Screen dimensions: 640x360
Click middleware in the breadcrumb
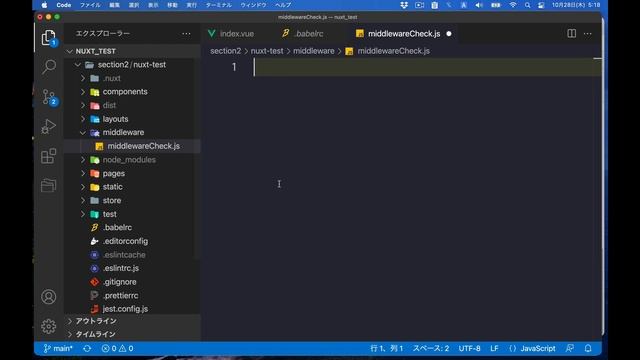(x=313, y=51)
